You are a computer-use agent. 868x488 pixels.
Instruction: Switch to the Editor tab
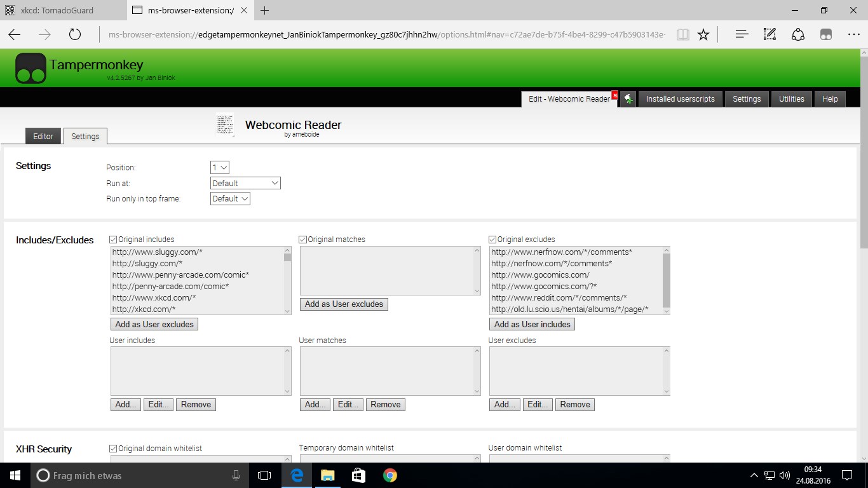click(x=43, y=136)
